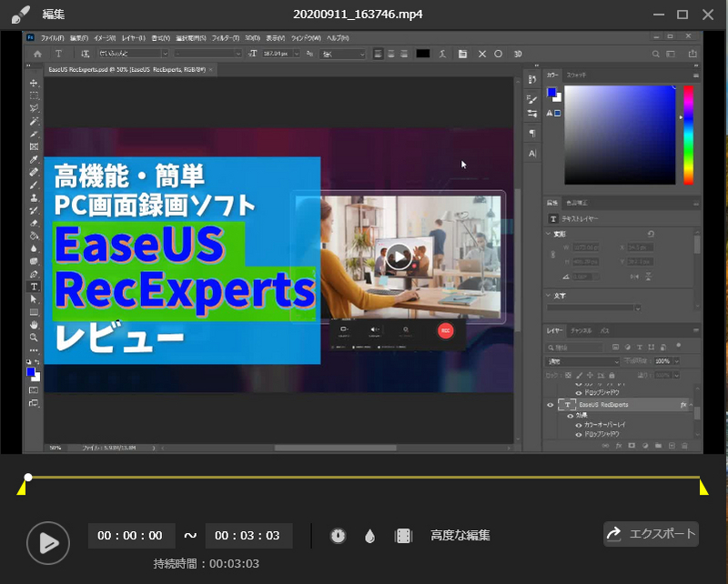Click the speed clock icon in editor
The height and width of the screenshot is (584, 728).
338,536
